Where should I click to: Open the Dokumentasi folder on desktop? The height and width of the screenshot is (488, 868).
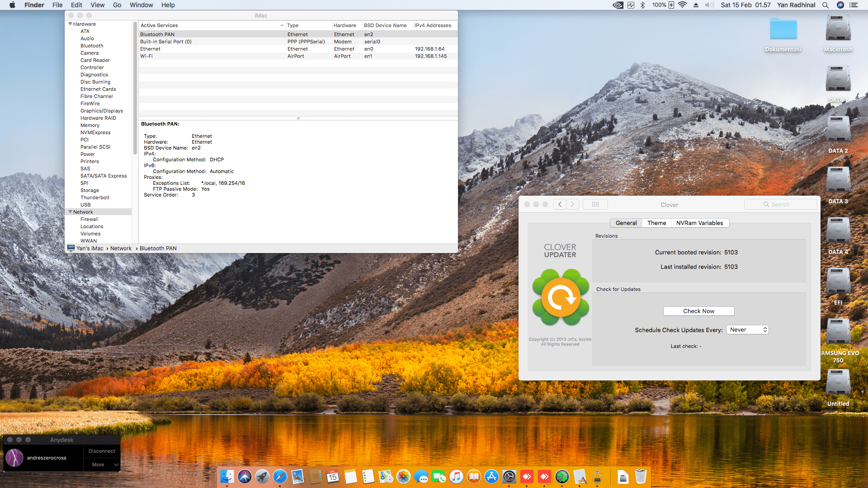[783, 30]
